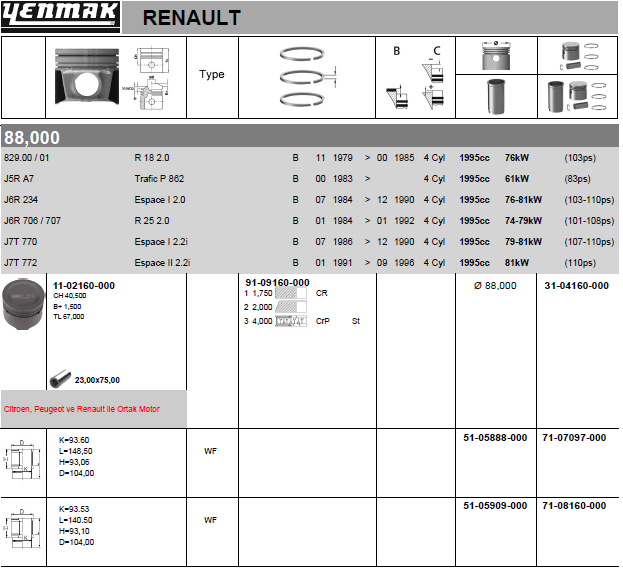Click liner part number 51-05888-000
Image resolution: width=623 pixels, height=569 pixels.
(496, 437)
